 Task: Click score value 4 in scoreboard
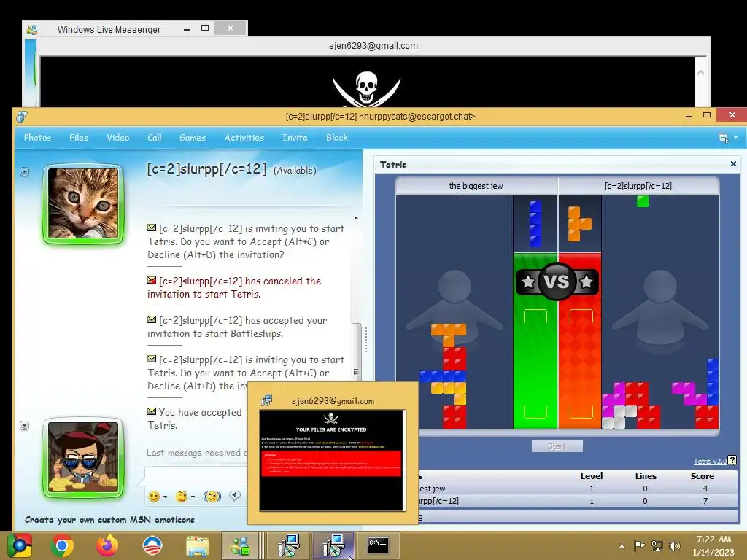point(705,489)
